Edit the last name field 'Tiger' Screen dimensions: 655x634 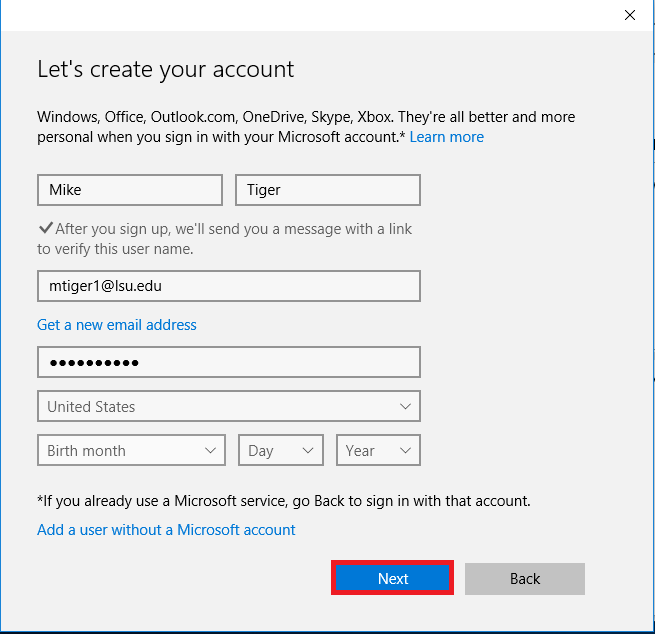tap(328, 190)
